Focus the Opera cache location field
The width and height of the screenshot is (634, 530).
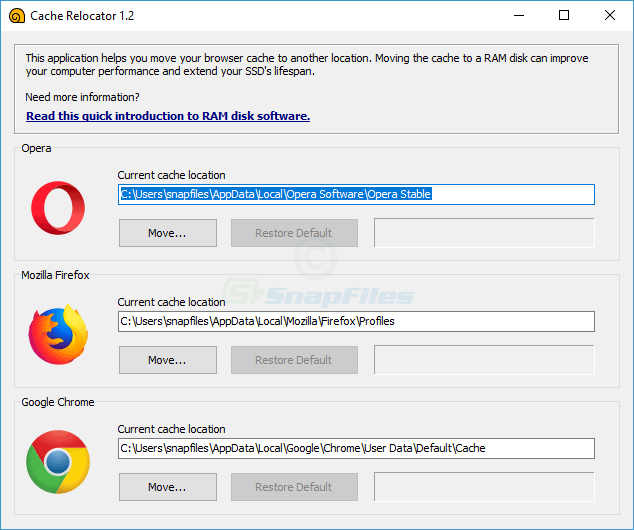click(356, 194)
